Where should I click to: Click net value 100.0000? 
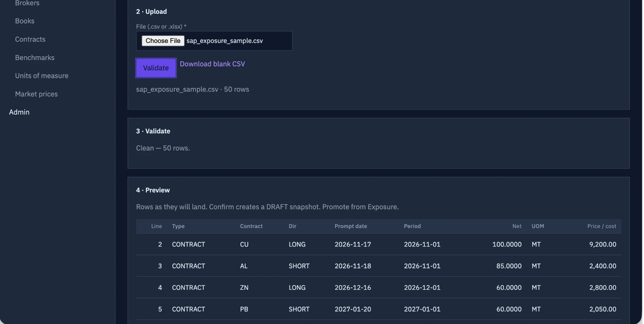[507, 244]
